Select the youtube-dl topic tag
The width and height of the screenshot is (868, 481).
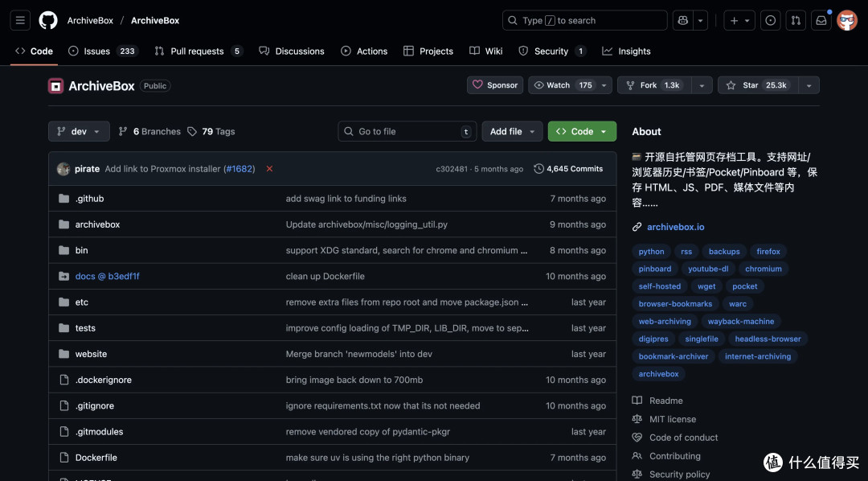(708, 269)
